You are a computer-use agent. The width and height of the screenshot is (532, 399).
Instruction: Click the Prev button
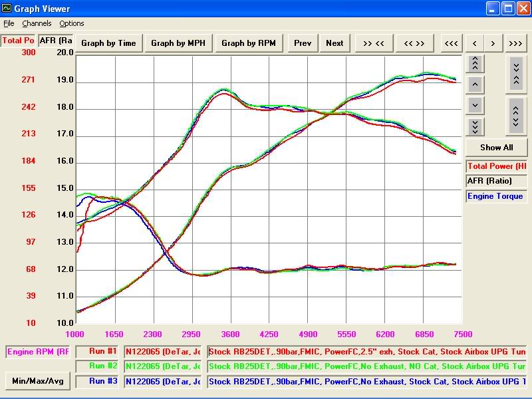(303, 43)
